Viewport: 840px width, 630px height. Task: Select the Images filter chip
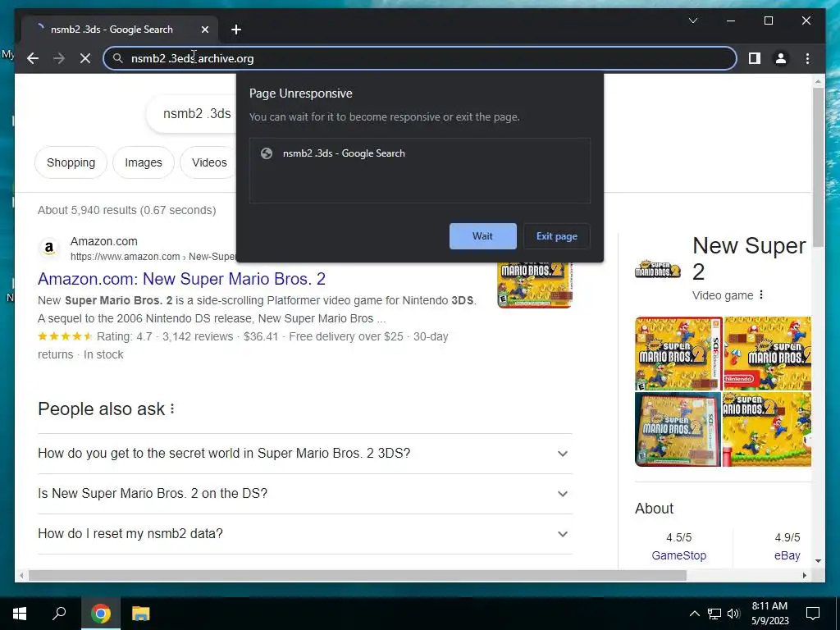coord(143,162)
